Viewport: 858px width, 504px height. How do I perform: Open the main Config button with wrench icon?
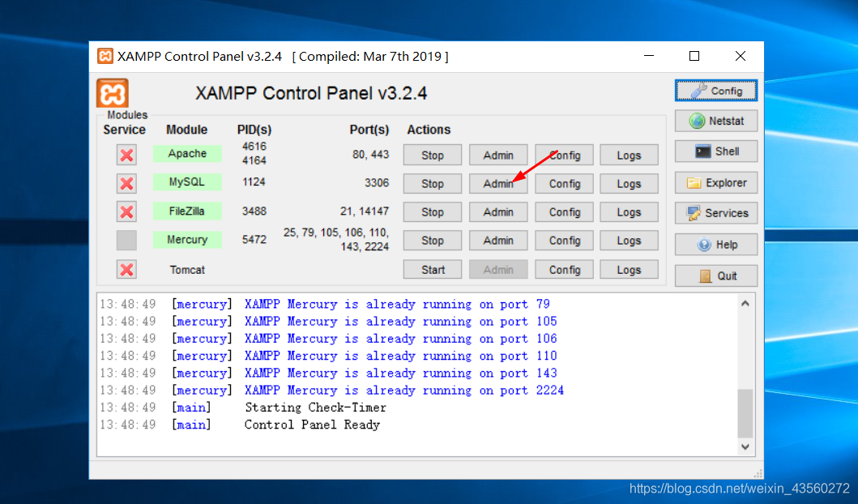(x=715, y=91)
